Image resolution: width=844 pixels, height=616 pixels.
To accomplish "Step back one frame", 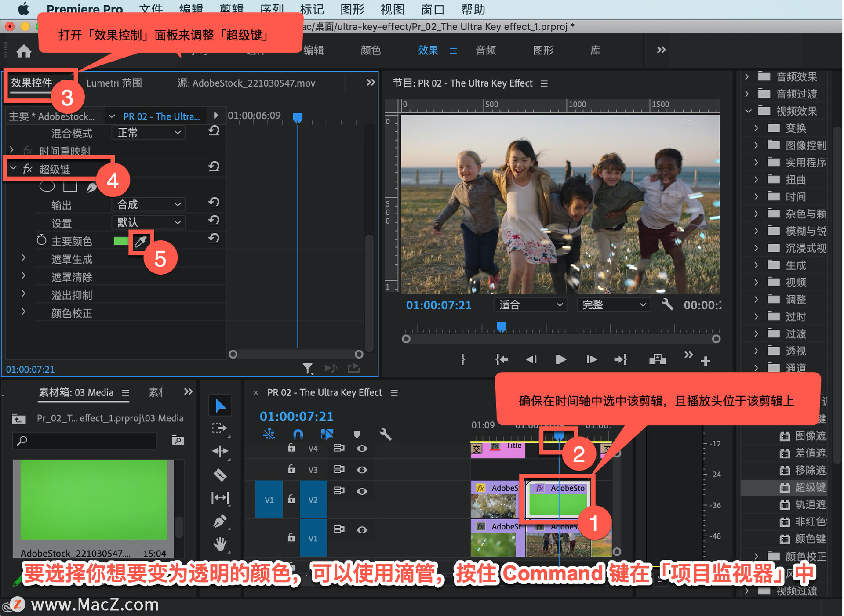I will pyautogui.click(x=531, y=360).
